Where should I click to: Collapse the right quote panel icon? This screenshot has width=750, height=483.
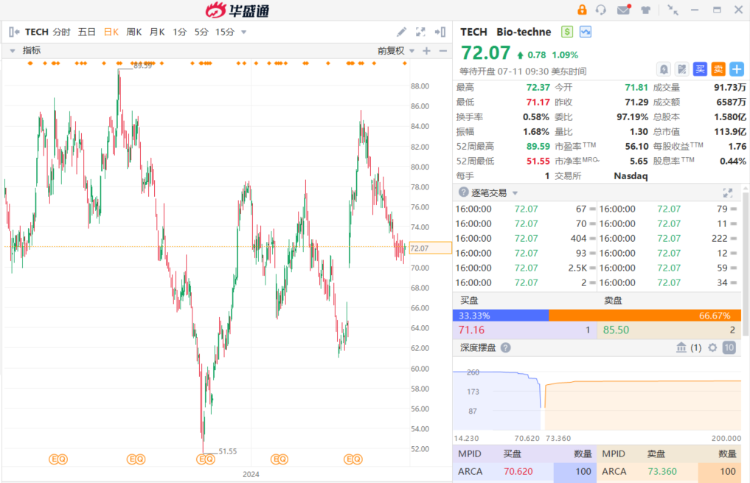coord(440,32)
